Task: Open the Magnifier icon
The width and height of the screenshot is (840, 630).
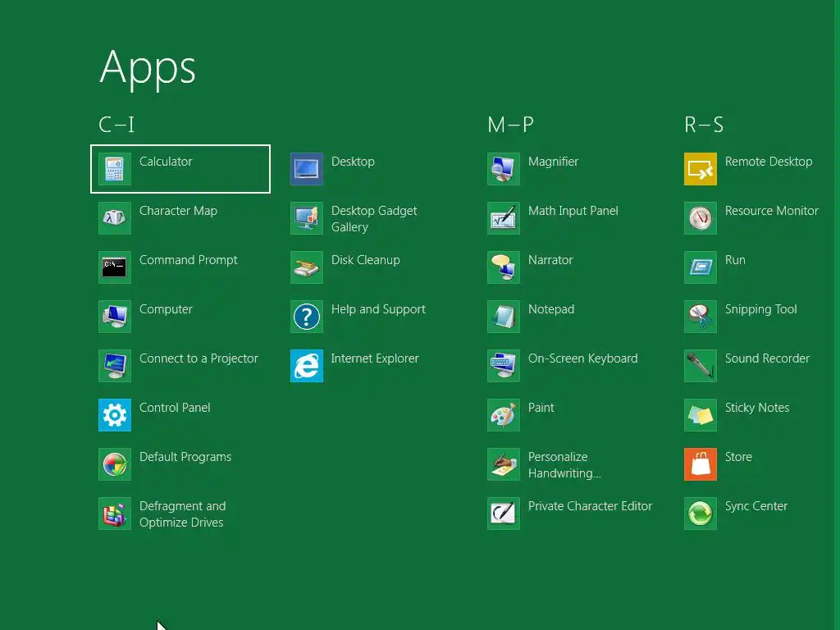Action: pos(504,169)
